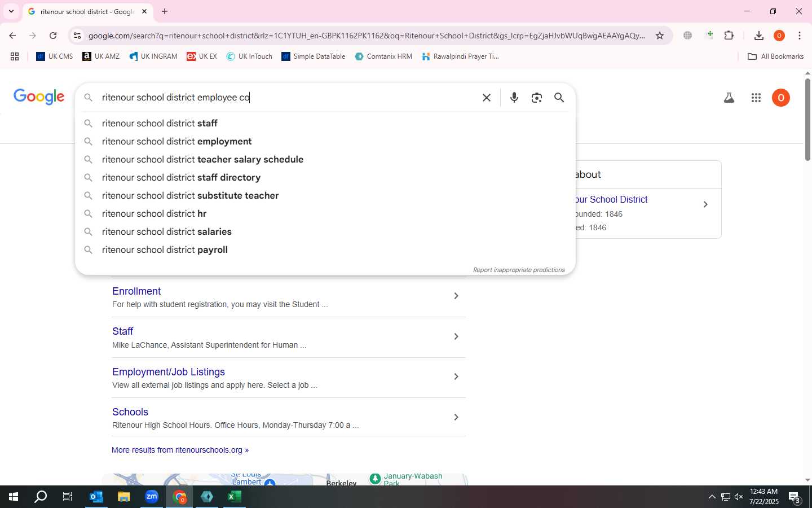This screenshot has height=508, width=812.
Task: Open the UK CMS bookmark
Action: point(55,56)
